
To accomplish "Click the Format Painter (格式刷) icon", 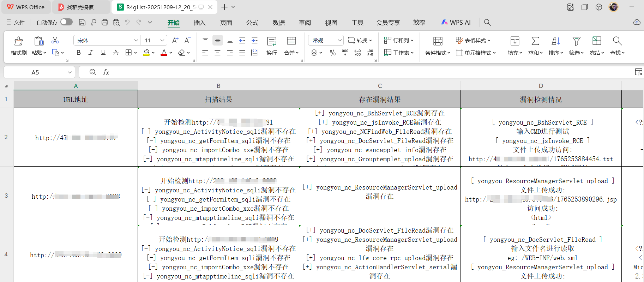I will click(18, 41).
